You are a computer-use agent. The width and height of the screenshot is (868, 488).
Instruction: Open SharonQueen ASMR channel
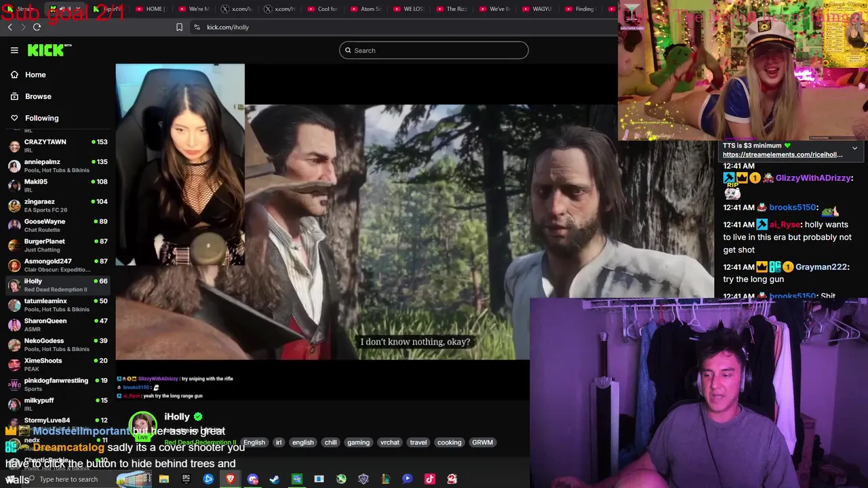pos(57,325)
